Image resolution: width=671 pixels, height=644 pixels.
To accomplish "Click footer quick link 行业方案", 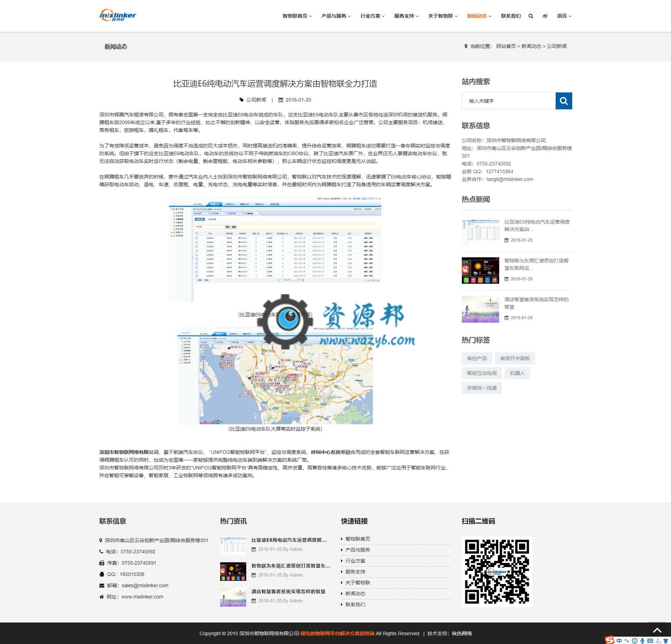I will 355,561.
